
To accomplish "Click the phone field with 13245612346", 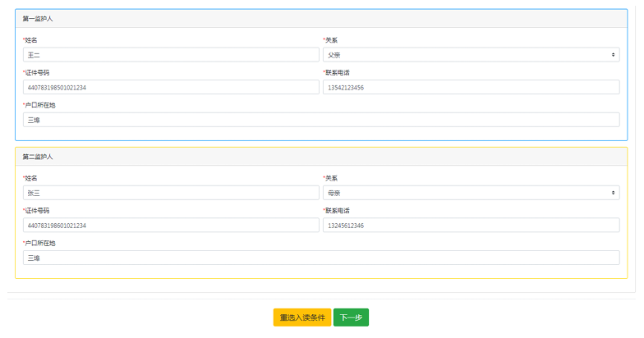I will click(x=471, y=225).
